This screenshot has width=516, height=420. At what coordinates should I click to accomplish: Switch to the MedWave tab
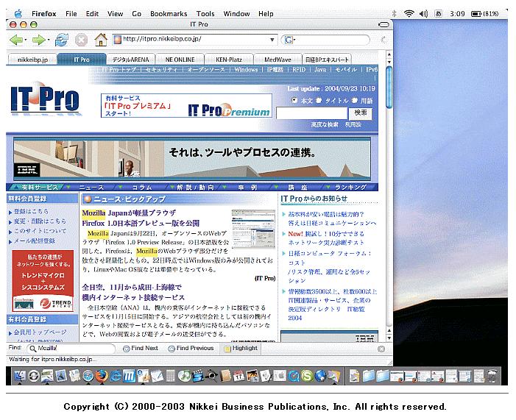point(278,60)
